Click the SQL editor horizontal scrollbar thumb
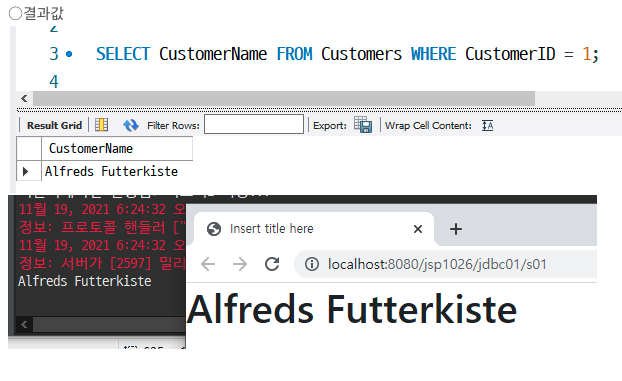622x381 pixels. [284, 98]
